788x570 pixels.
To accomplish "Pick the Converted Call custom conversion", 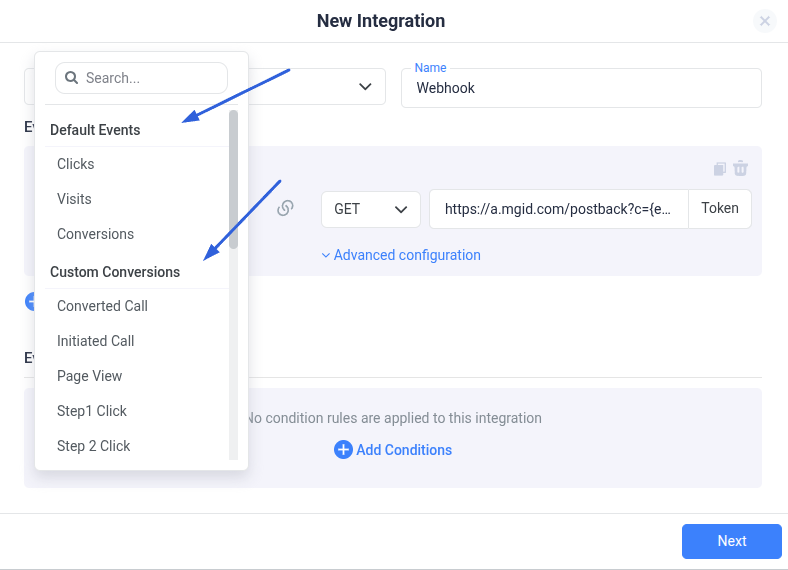I will 102,306.
